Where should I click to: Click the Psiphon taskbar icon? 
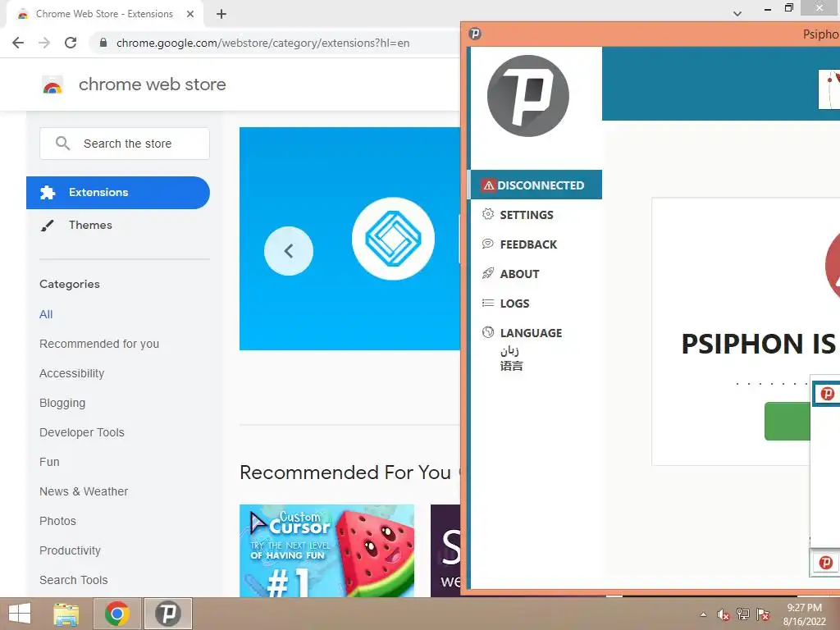click(167, 614)
